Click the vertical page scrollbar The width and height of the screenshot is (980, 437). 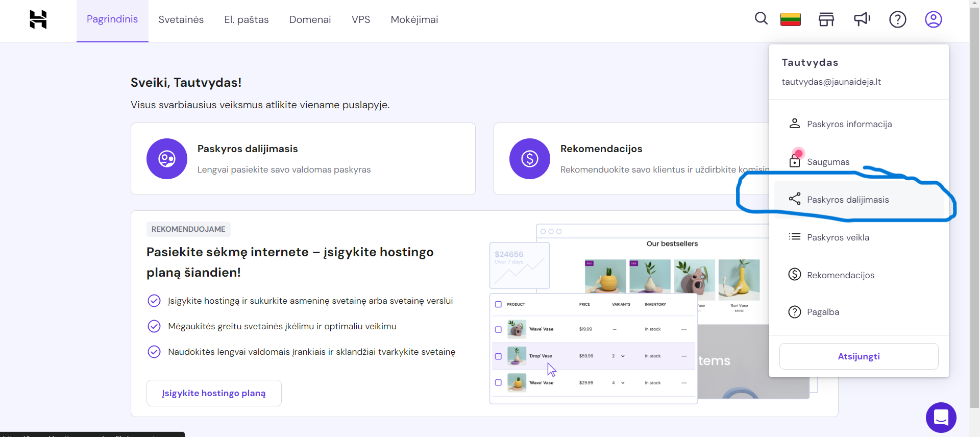pyautogui.click(x=974, y=204)
